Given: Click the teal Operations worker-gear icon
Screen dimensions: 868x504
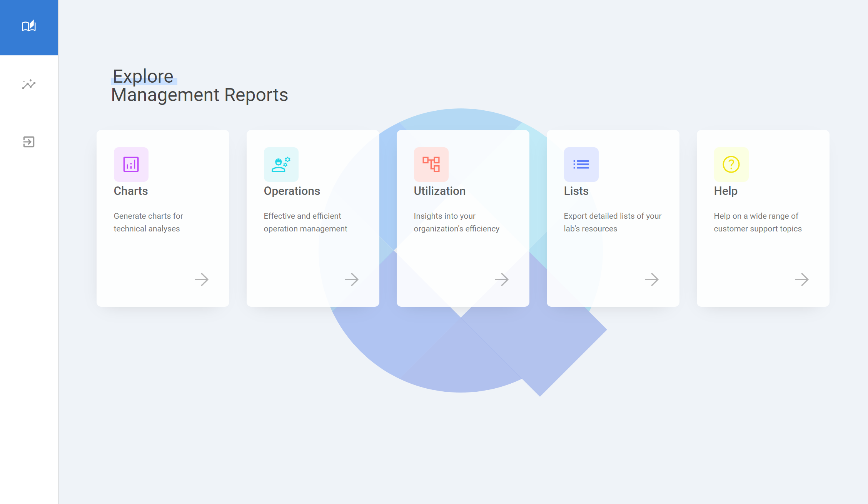Looking at the screenshot, I should [x=281, y=165].
